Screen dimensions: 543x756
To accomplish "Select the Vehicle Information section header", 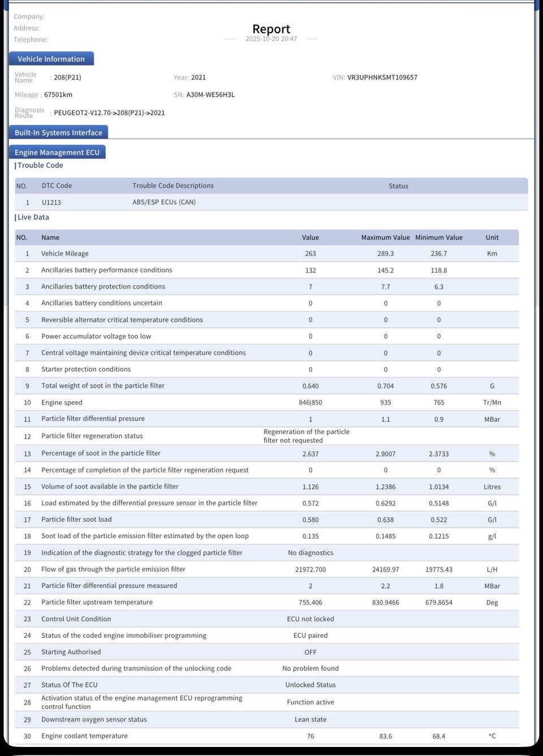I will click(x=51, y=59).
